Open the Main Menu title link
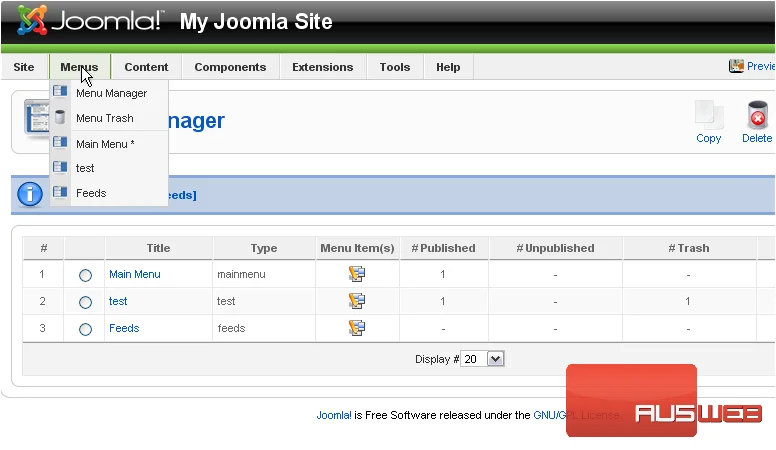Image resolution: width=776 pixels, height=450 pixels. [135, 274]
